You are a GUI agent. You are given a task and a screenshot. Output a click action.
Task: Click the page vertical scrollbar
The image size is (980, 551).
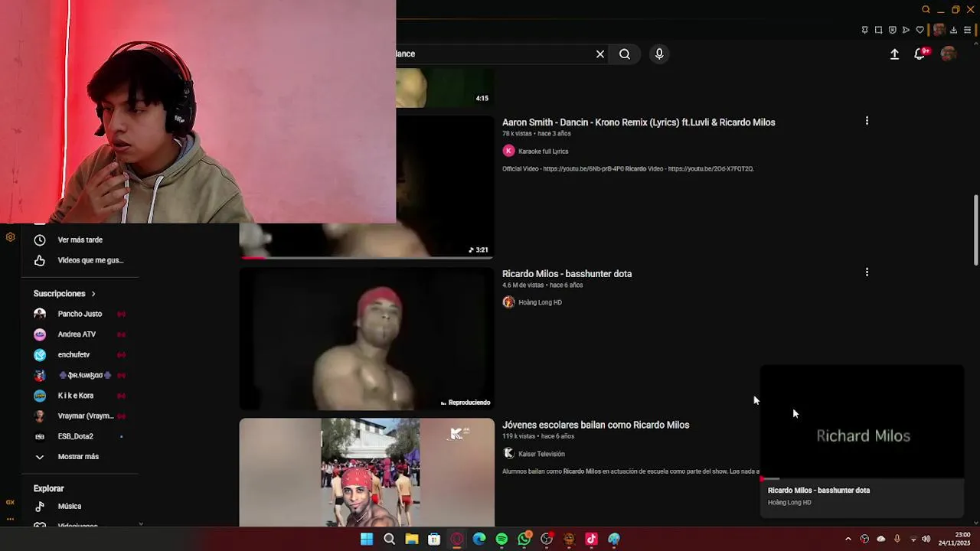point(975,230)
